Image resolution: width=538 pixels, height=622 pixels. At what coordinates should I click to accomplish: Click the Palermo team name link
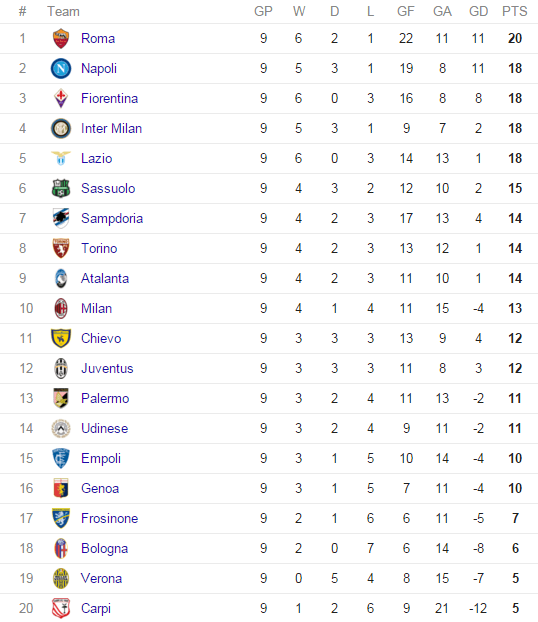(105, 398)
